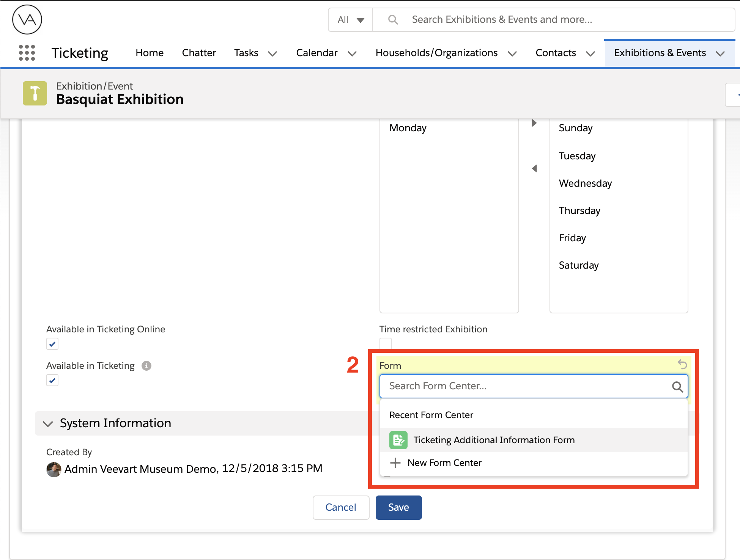The height and width of the screenshot is (560, 740).
Task: Collapse the System Information section
Action: click(x=48, y=423)
